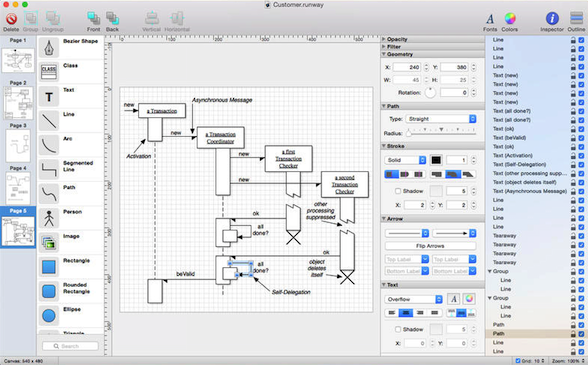Toggle visibility of Text (other processing supp...)
588x365 pixels.
tap(581, 173)
